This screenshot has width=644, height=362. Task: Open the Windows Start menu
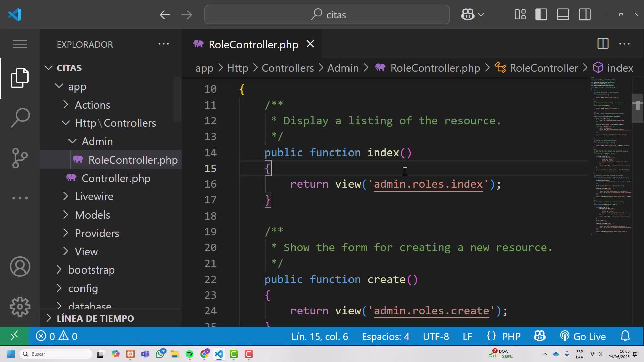[x=11, y=354]
